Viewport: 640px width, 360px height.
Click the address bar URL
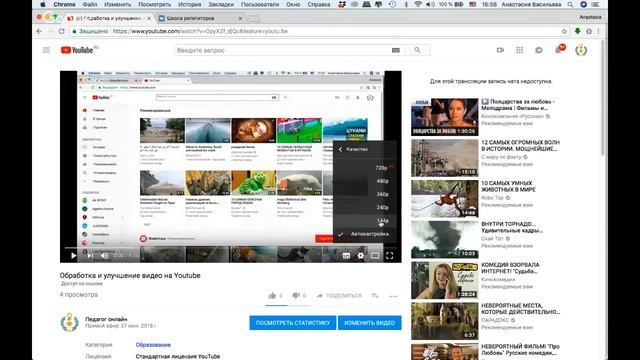(x=200, y=31)
